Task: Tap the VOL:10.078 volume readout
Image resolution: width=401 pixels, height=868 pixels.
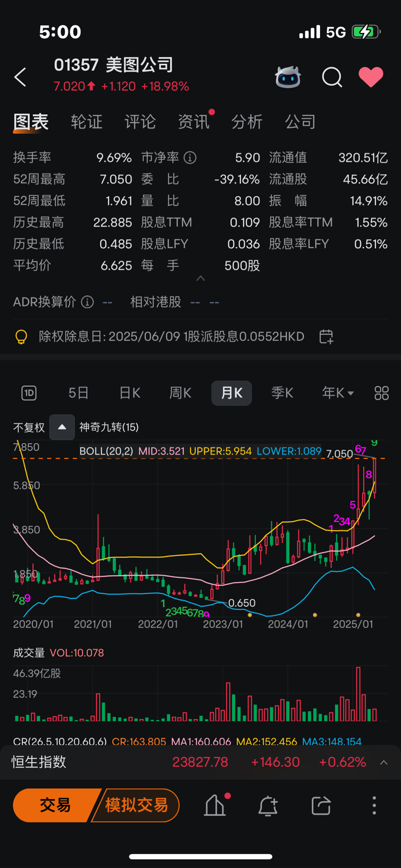Action: [x=77, y=653]
